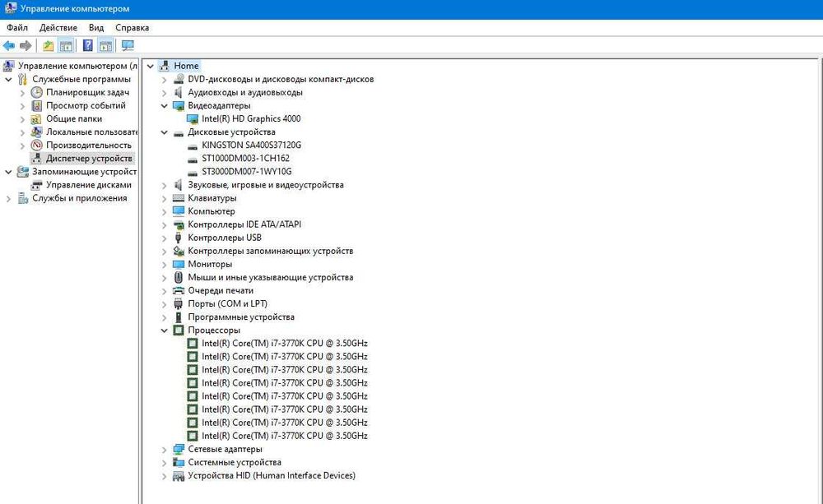This screenshot has width=823, height=504.
Task: Select Диспетчер устройств in the sidebar
Action: coord(89,159)
